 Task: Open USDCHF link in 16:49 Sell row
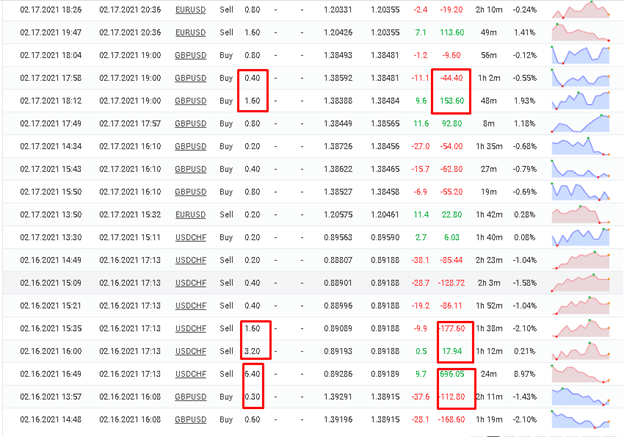(x=190, y=374)
